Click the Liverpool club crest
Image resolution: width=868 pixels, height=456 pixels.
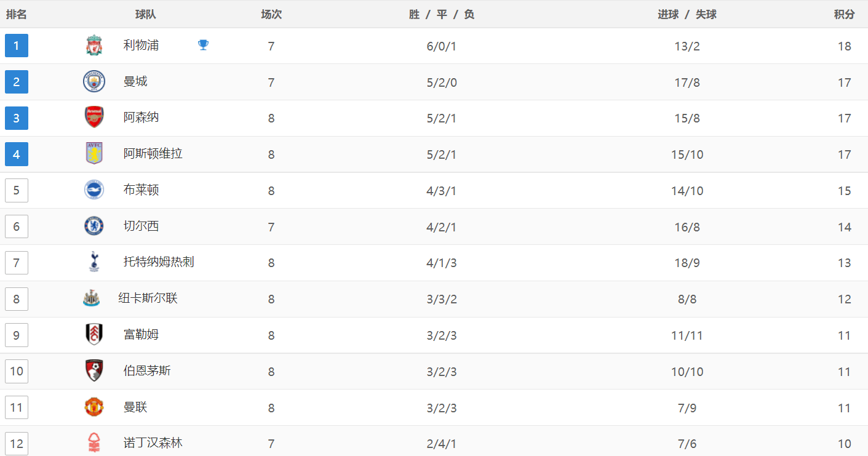click(94, 46)
